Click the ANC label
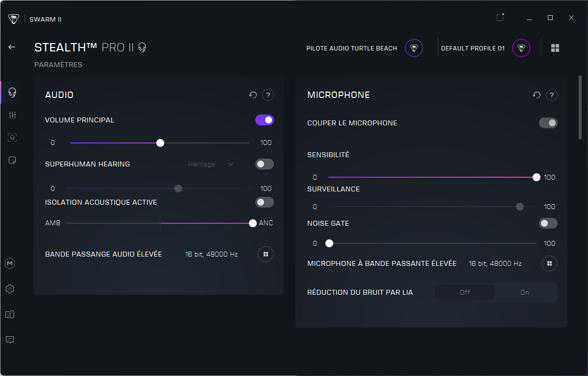This screenshot has height=376, width=588. click(266, 223)
